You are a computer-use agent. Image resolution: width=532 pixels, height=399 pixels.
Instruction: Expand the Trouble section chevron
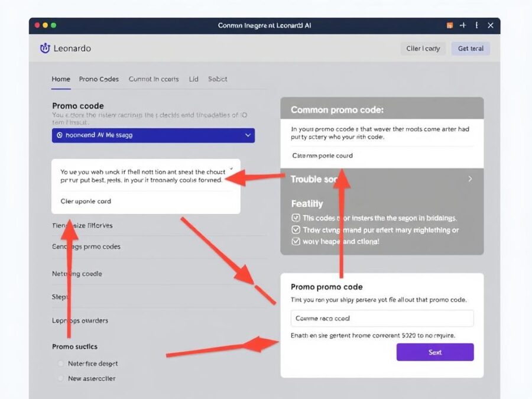click(470, 179)
